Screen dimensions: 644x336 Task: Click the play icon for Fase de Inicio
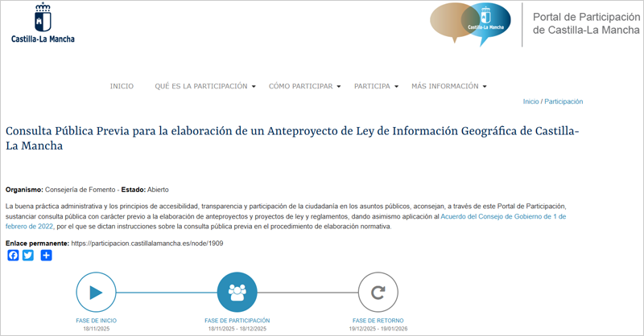tap(96, 293)
